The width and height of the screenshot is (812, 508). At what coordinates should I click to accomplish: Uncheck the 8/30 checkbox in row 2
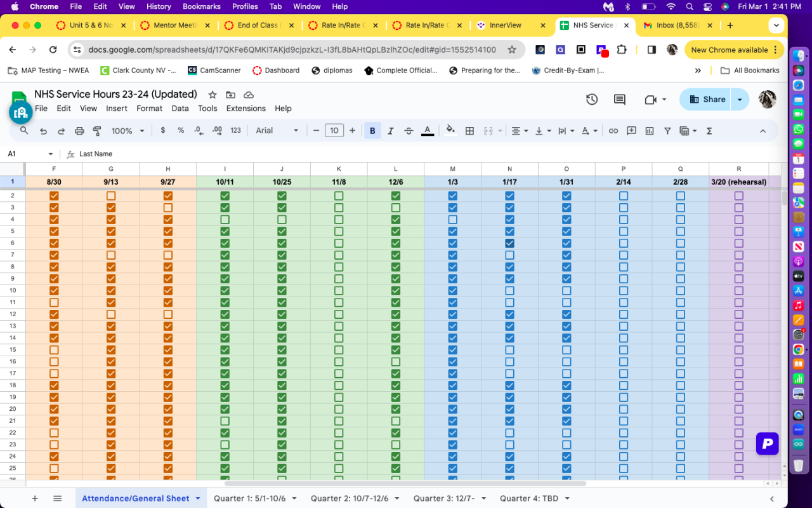coord(54,196)
